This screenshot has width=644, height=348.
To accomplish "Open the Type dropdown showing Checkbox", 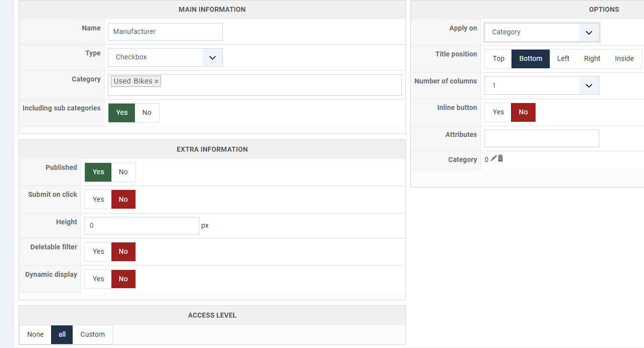I will [x=165, y=57].
